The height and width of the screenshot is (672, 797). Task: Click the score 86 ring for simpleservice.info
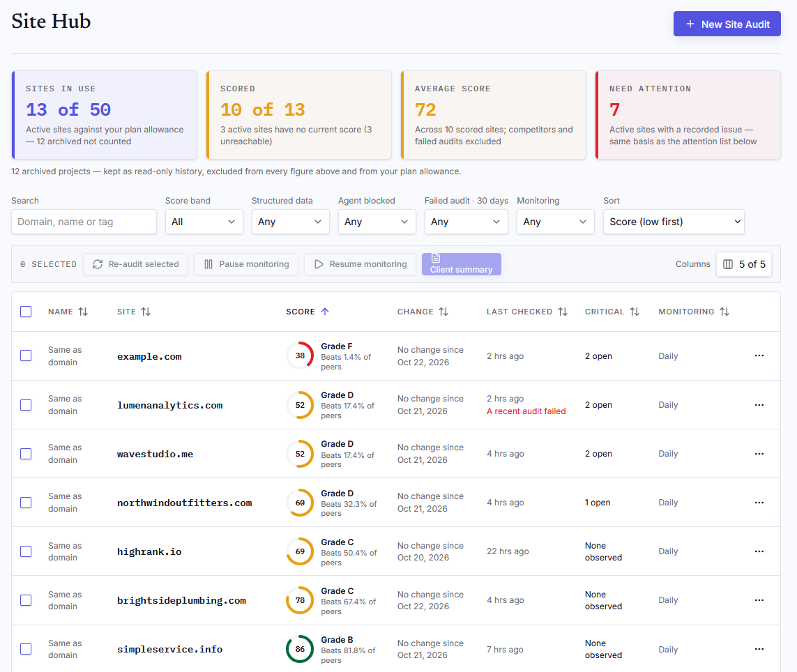point(300,649)
